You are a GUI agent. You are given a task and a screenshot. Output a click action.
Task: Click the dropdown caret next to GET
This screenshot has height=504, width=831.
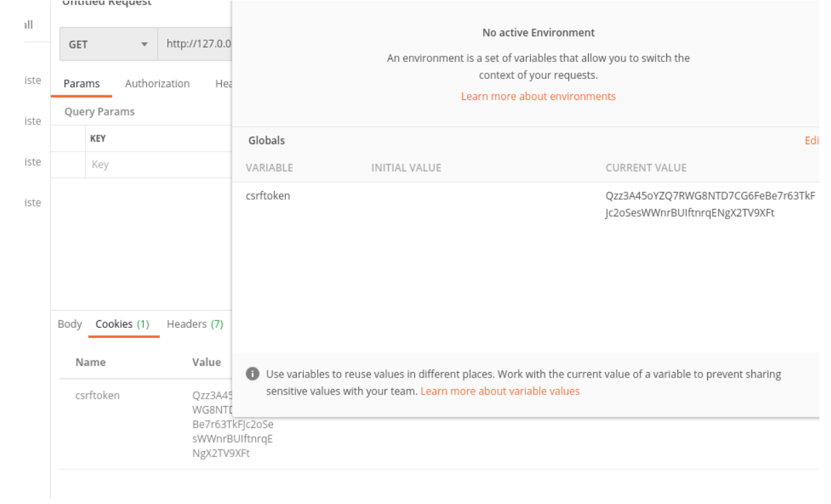pyautogui.click(x=144, y=44)
